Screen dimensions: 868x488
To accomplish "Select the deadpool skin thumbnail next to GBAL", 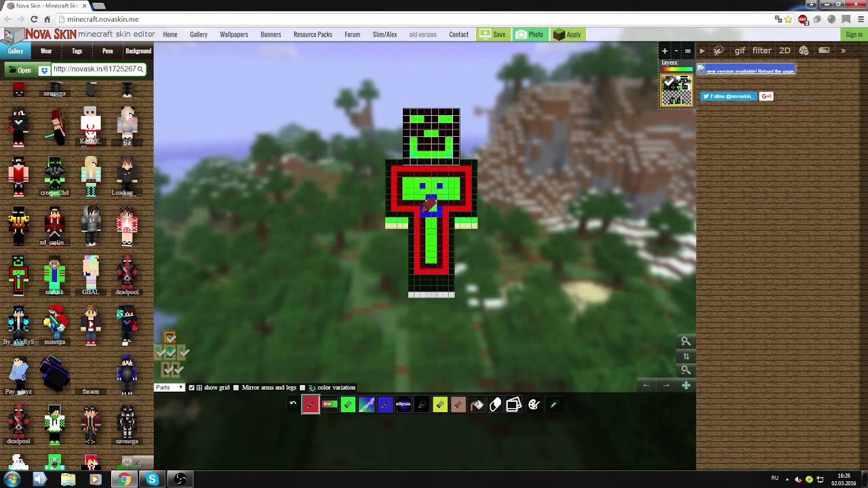I will click(x=127, y=275).
